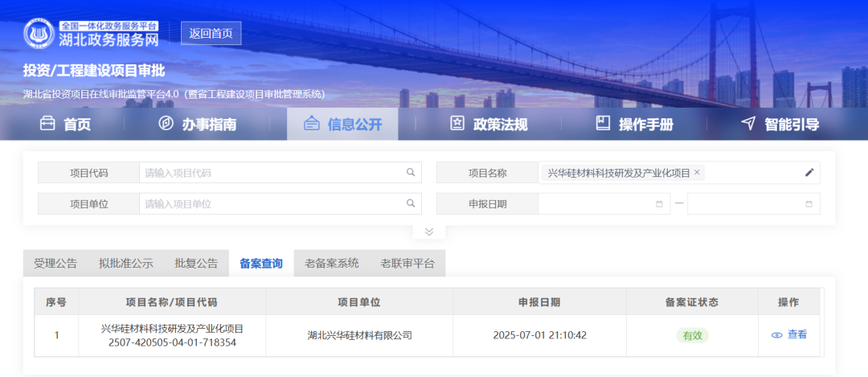Open the 办事指南 navigation item
The width and height of the screenshot is (868, 377).
pyautogui.click(x=197, y=124)
